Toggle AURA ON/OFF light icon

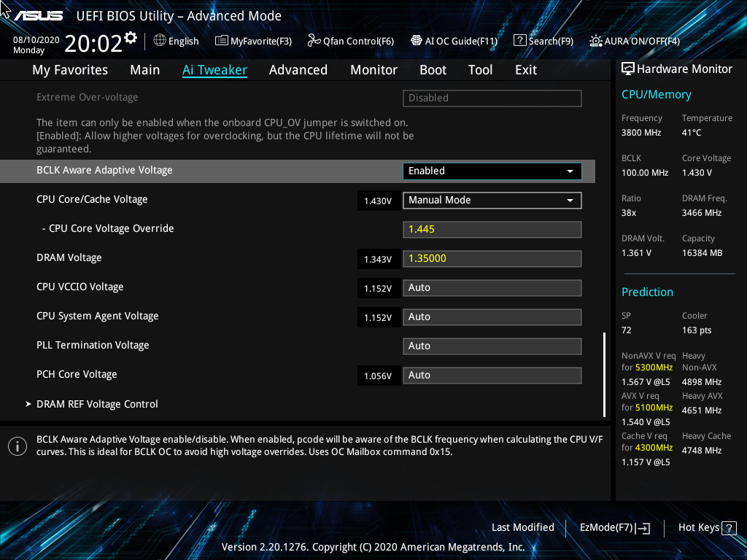(x=595, y=41)
